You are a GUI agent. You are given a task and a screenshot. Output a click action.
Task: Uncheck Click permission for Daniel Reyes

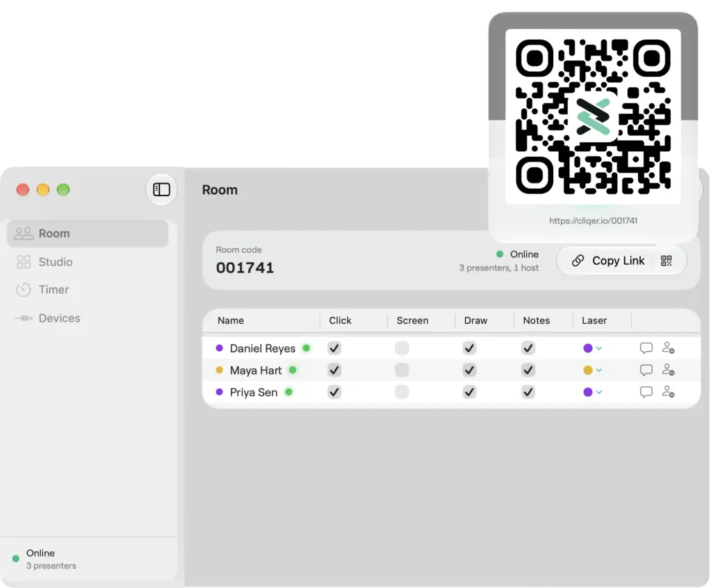pyautogui.click(x=334, y=348)
